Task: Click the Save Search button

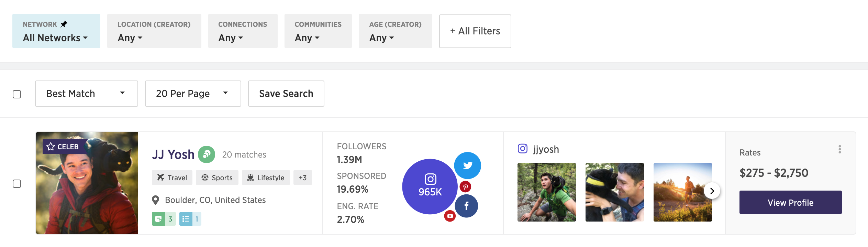Action: pos(286,94)
